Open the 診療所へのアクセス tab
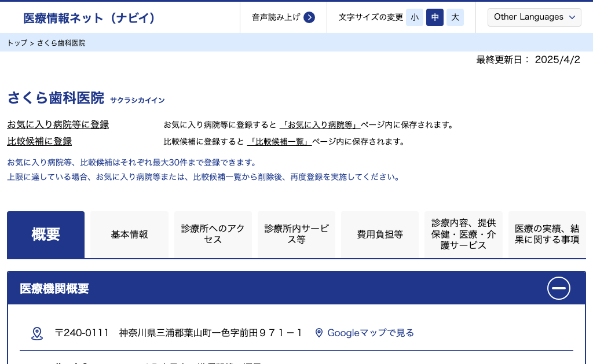Screen dimensions: 593x364 213,234
